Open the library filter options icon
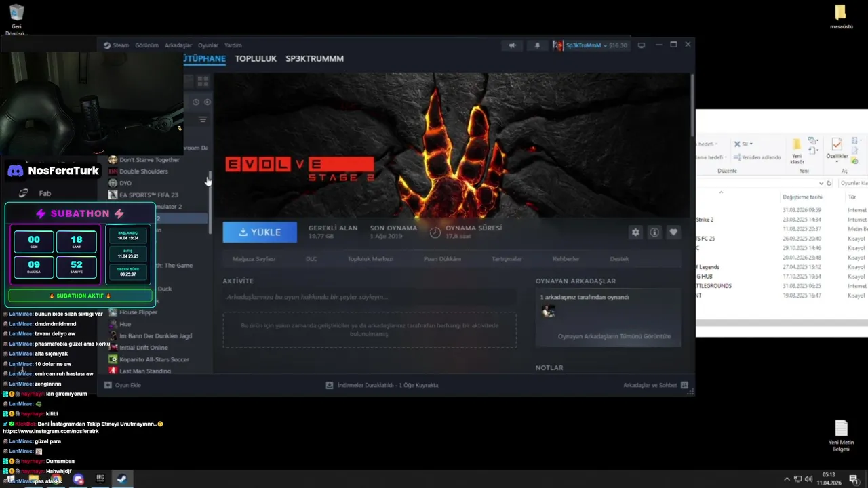Screen dimensions: 868x488 (202, 119)
